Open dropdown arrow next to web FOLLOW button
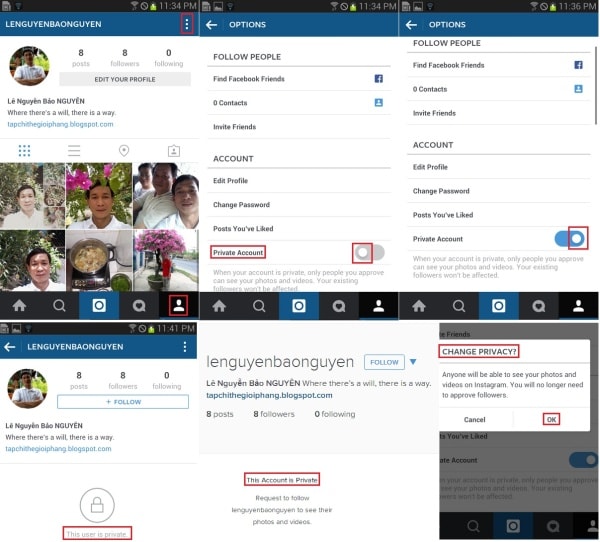 tap(413, 362)
